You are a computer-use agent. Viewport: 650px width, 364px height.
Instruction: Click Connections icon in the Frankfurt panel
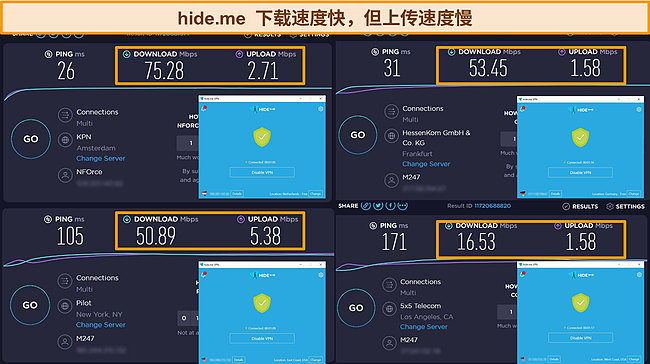pyautogui.click(x=391, y=112)
